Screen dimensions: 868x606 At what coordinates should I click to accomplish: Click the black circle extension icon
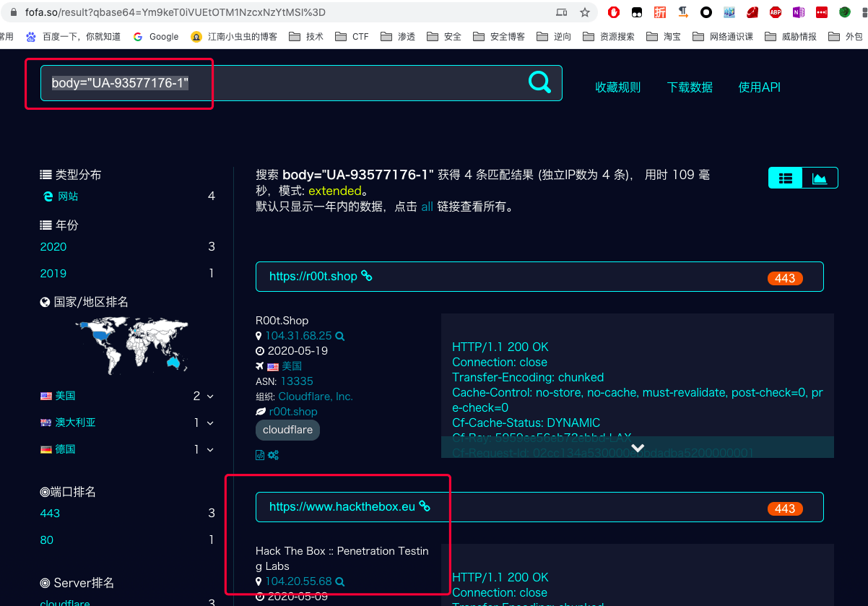click(706, 12)
